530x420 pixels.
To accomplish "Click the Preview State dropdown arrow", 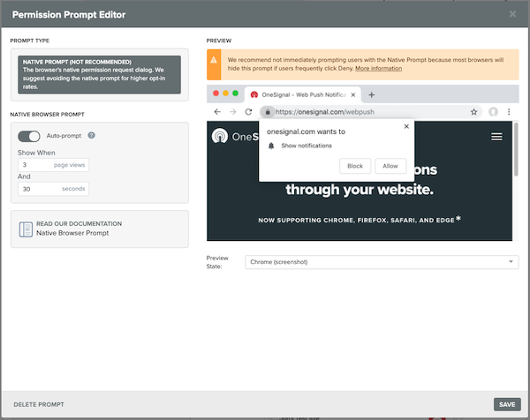I will tap(511, 262).
